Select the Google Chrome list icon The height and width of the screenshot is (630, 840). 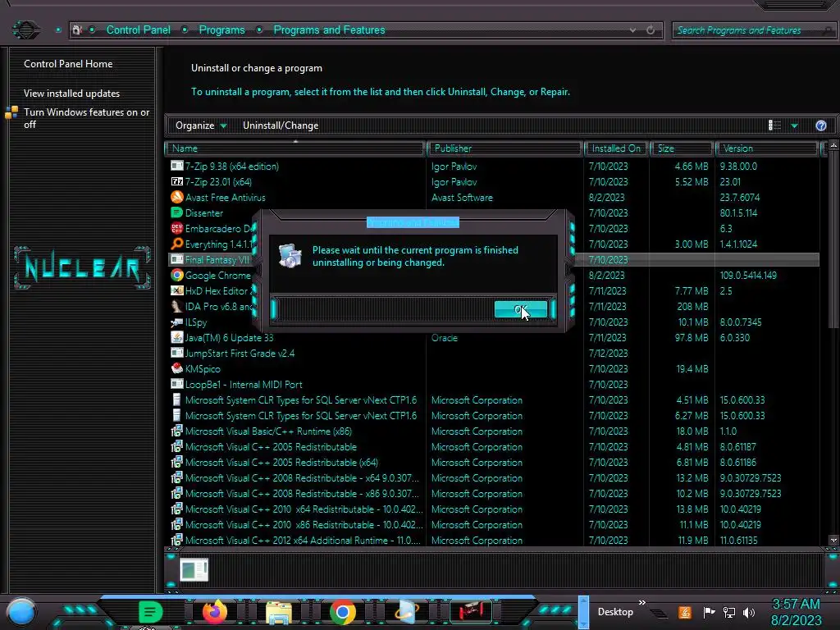177,275
